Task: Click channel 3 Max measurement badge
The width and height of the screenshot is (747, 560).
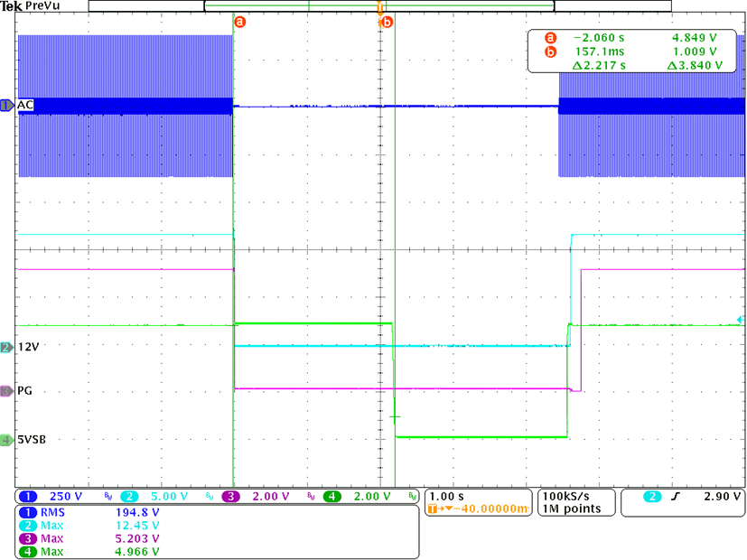Action: coord(28,538)
